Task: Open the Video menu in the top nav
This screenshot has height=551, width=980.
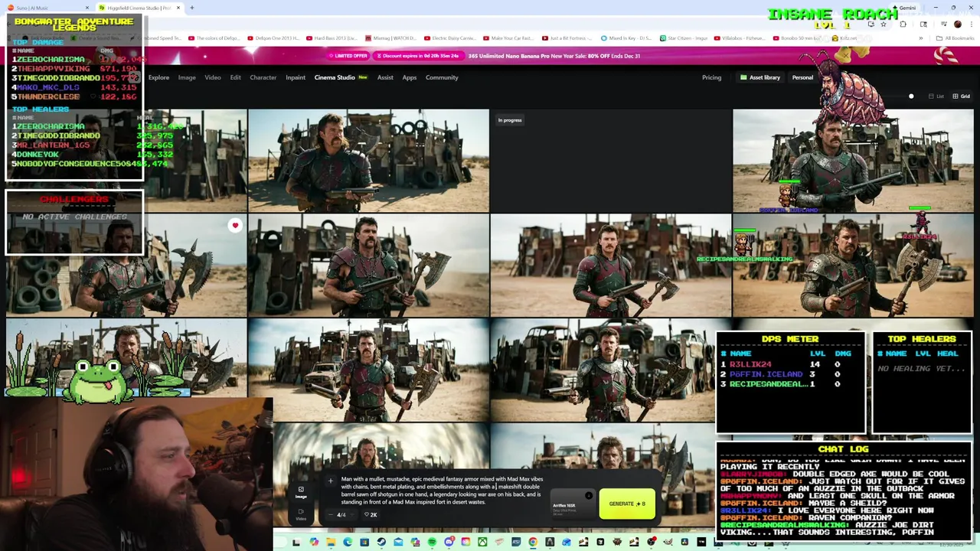Action: click(x=213, y=77)
